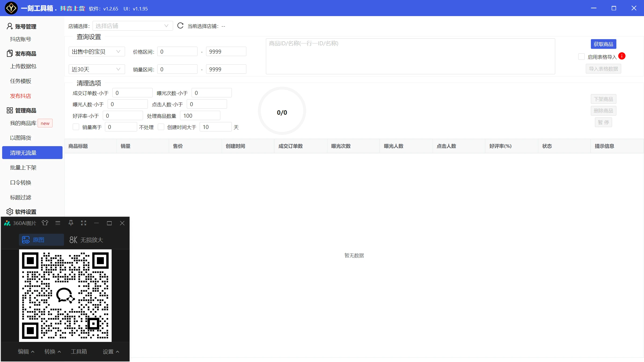Click the 暂停 button
Viewport: 644px width, 362px height.
click(603, 122)
